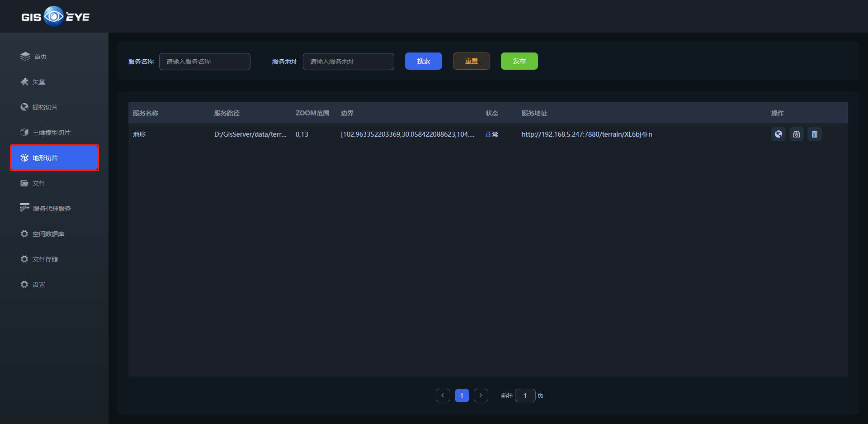Viewport: 868px width, 424px height.
Task: Click the green 发布 publish button
Action: pos(519,61)
